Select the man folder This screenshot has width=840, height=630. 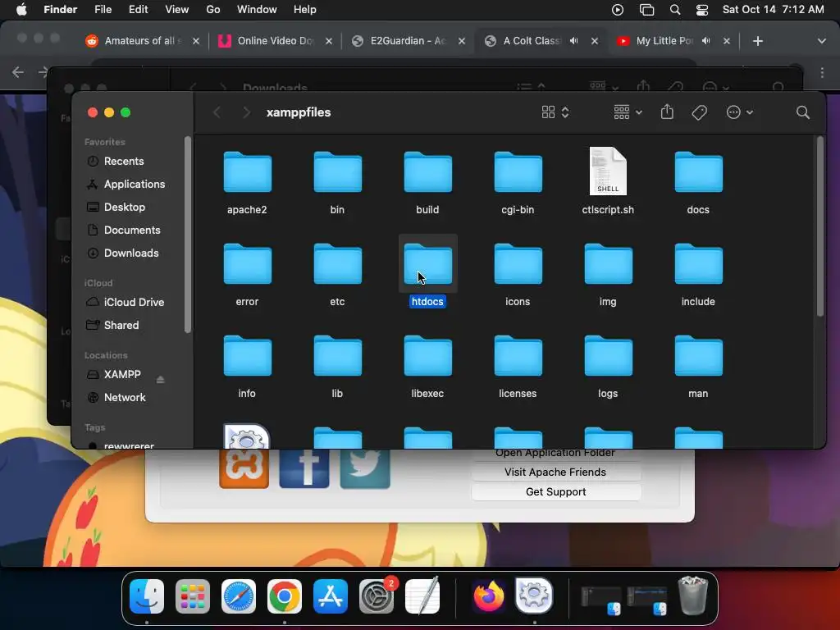pyautogui.click(x=699, y=356)
